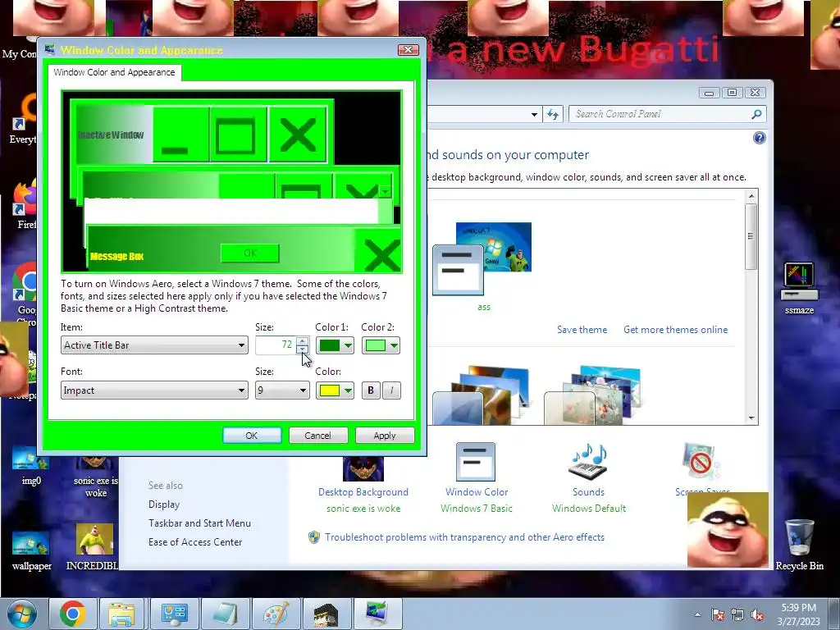Toggle the Italic font button
Screen dimensions: 840x630
coord(391,390)
